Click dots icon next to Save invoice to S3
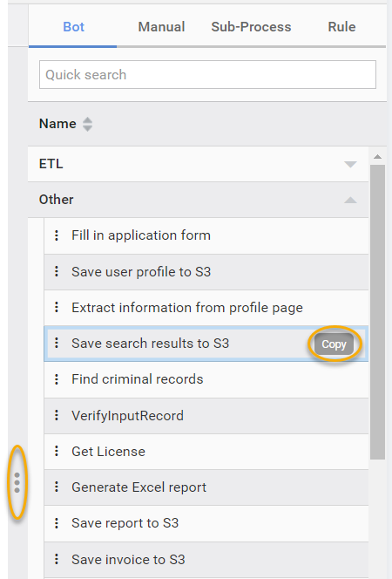This screenshot has height=579, width=392. click(57, 559)
